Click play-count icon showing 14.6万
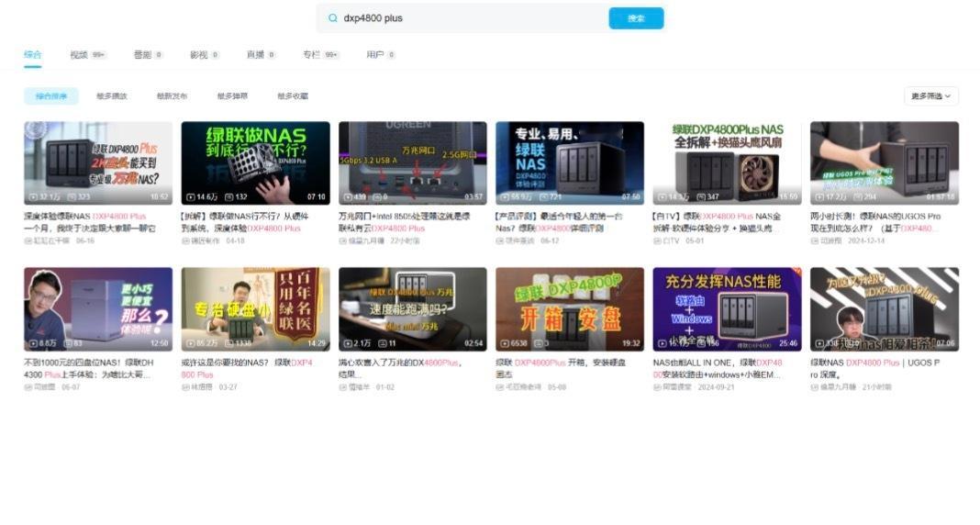 (191, 196)
